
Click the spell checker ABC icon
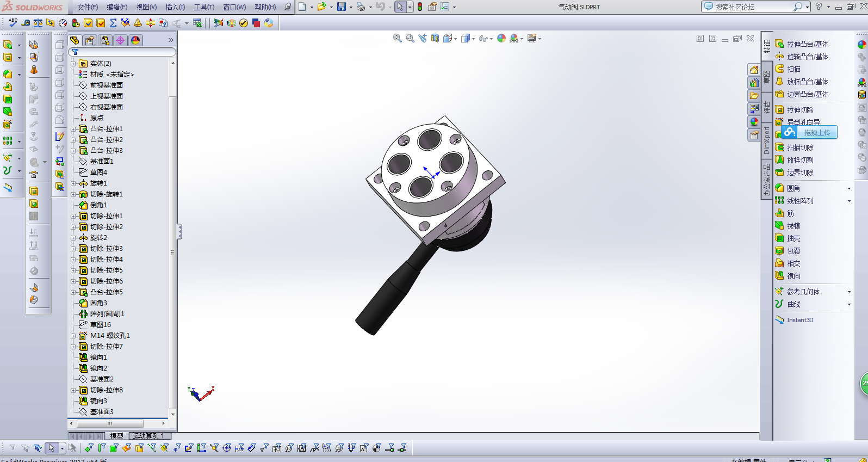click(x=13, y=23)
